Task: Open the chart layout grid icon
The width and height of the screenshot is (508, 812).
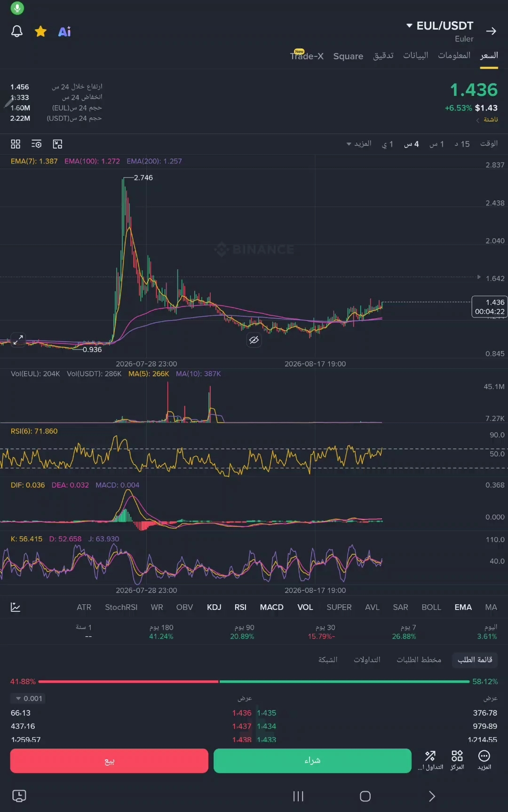Action: click(x=16, y=144)
